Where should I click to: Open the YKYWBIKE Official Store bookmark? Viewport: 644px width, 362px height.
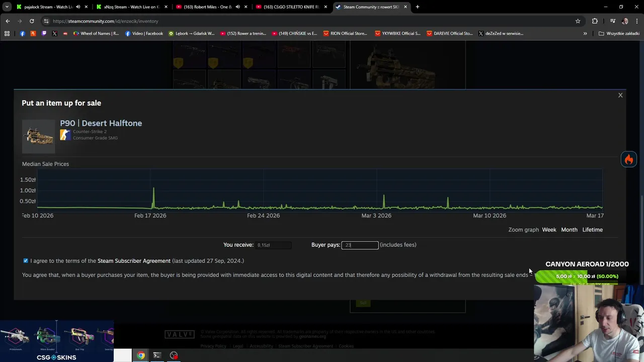pyautogui.click(x=397, y=33)
